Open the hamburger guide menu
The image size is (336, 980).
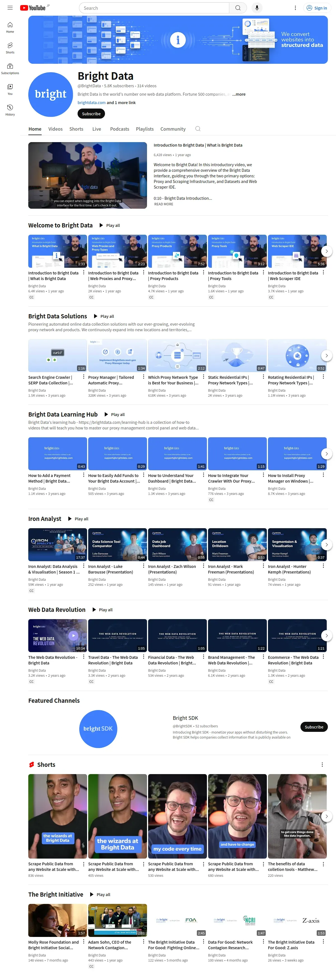[x=10, y=8]
